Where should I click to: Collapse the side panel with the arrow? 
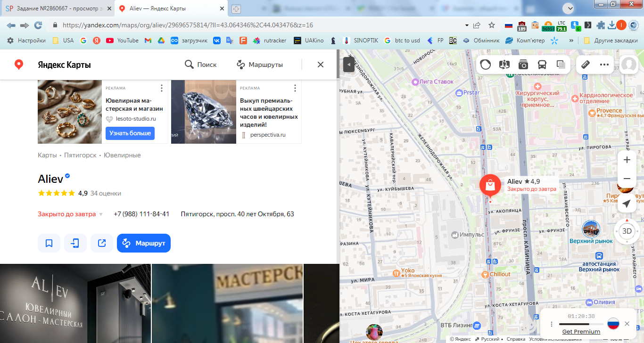[x=349, y=65]
